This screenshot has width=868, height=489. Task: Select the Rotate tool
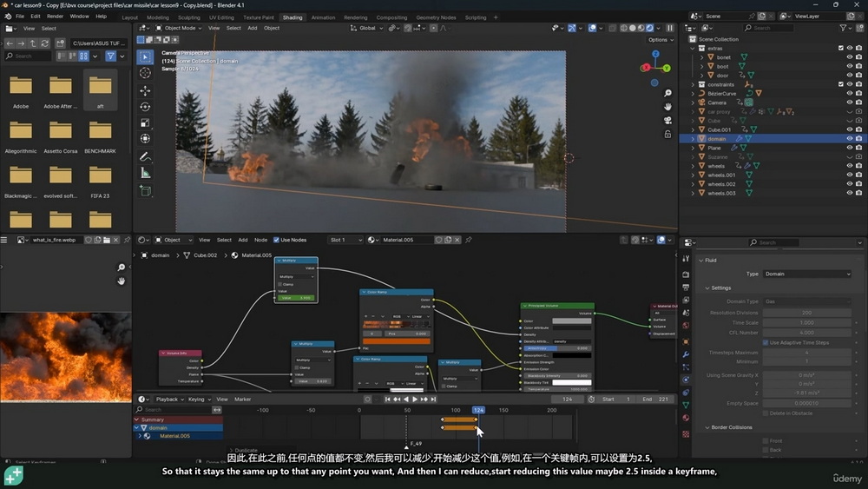point(145,107)
